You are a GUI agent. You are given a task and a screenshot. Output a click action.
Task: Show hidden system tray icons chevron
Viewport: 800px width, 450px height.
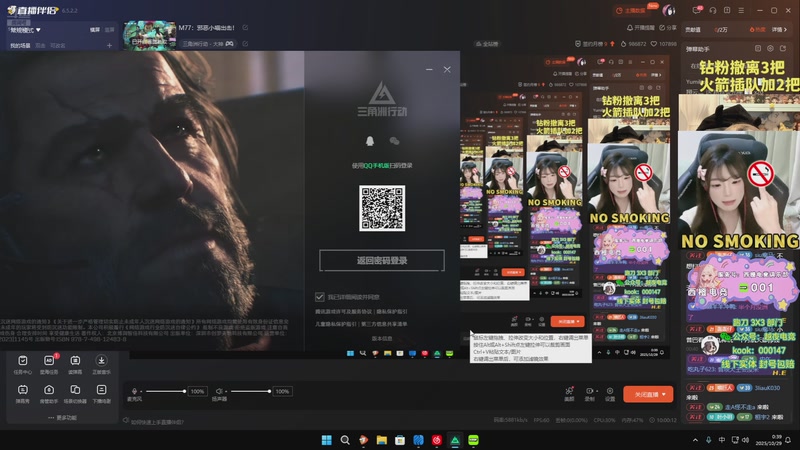(x=695, y=440)
